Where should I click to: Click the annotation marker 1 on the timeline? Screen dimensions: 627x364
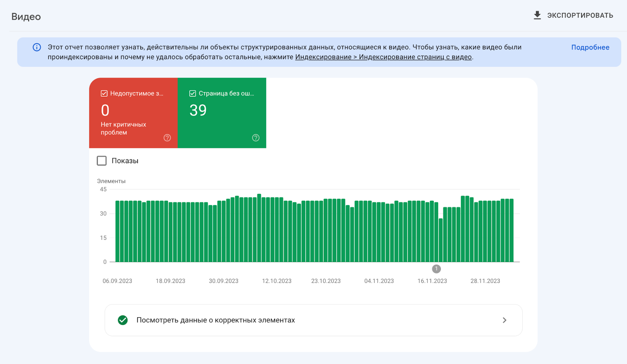click(437, 269)
